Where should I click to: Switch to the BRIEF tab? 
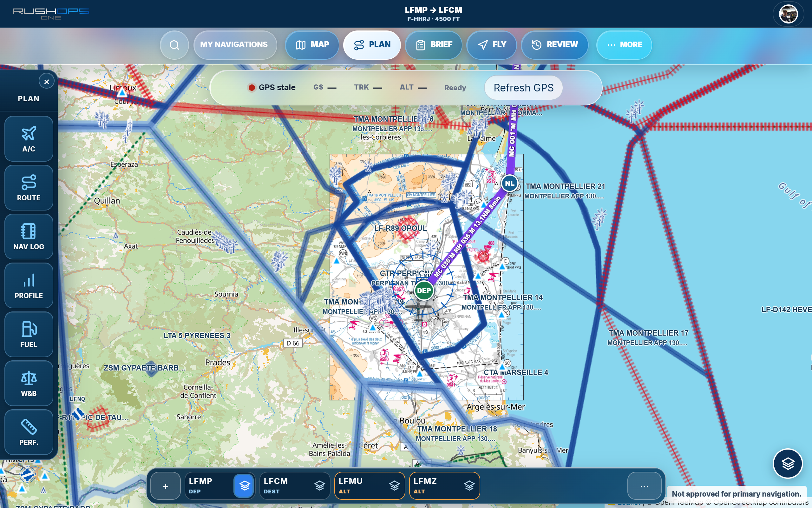click(x=434, y=45)
